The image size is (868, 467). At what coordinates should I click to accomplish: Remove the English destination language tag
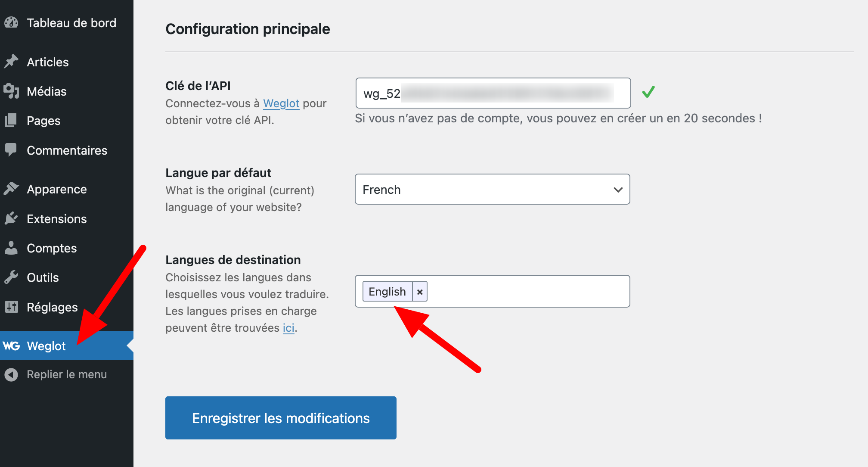click(420, 292)
